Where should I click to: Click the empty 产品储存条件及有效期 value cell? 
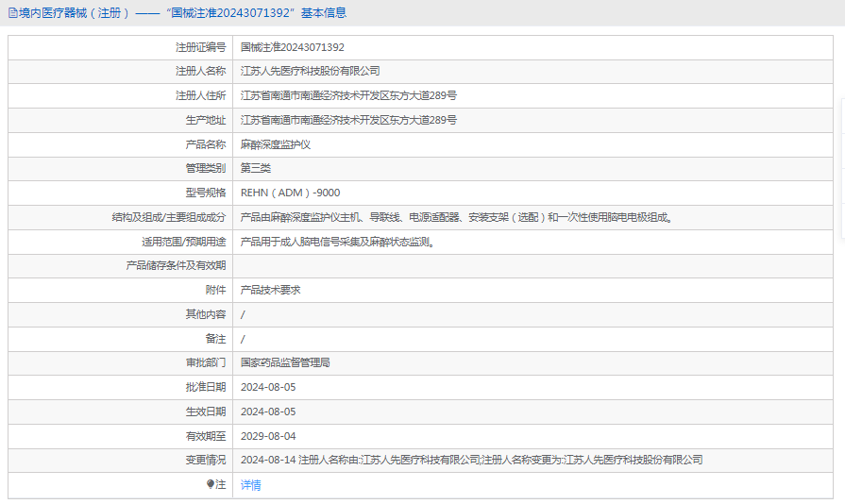click(532, 266)
